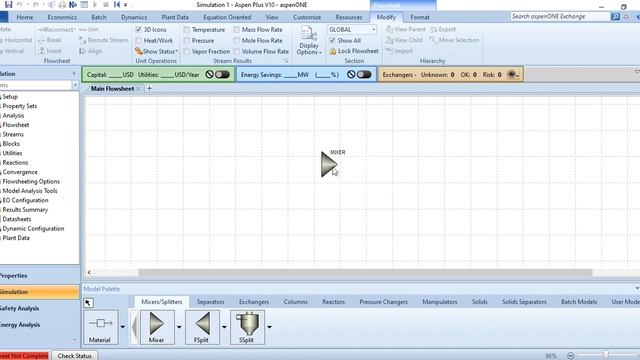Enable the Pressure stream result checkbox

[187, 40]
